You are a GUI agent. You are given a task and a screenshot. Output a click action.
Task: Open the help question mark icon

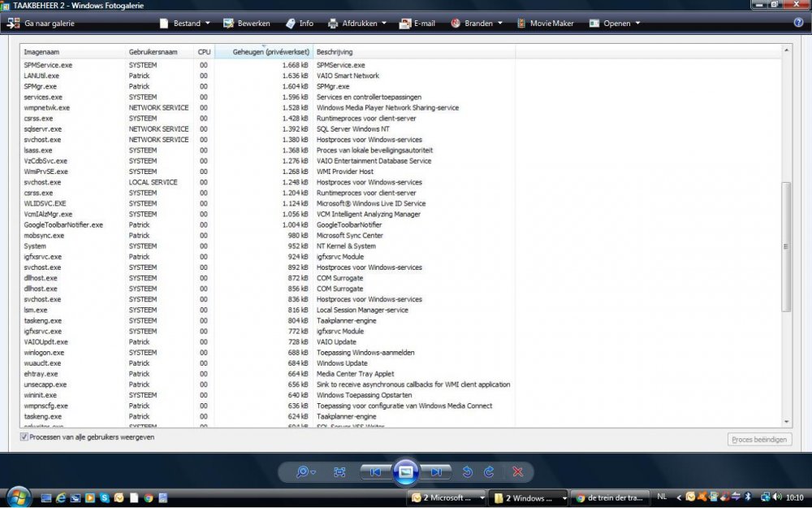click(798, 22)
